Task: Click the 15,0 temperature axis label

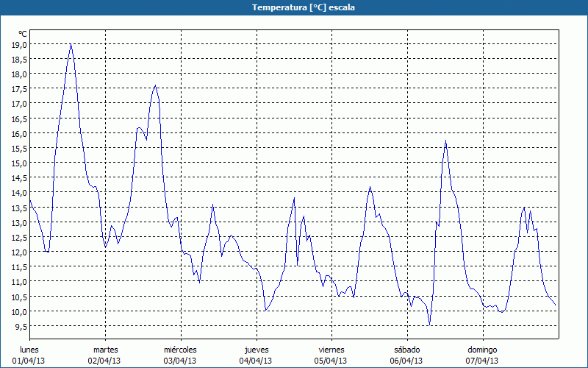Action: pos(19,163)
